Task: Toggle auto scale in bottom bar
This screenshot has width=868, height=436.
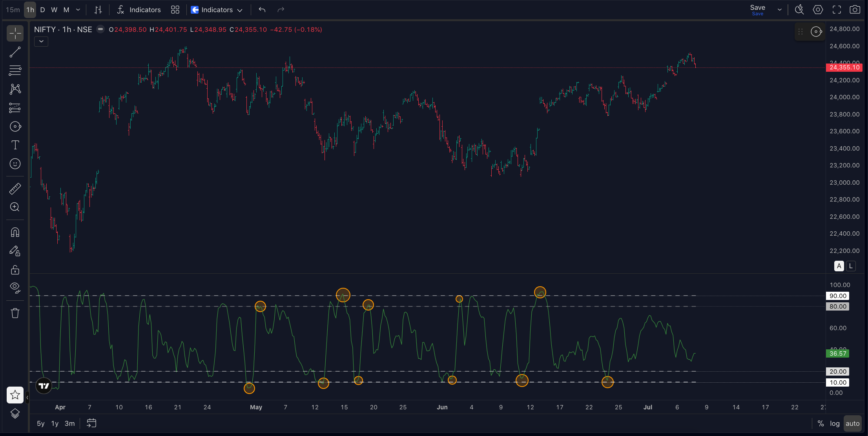Action: 852,423
